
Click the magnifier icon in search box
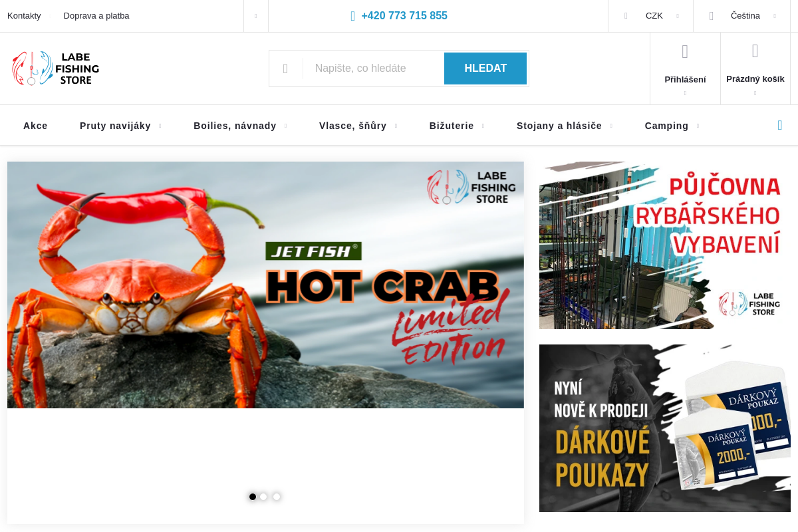285,68
